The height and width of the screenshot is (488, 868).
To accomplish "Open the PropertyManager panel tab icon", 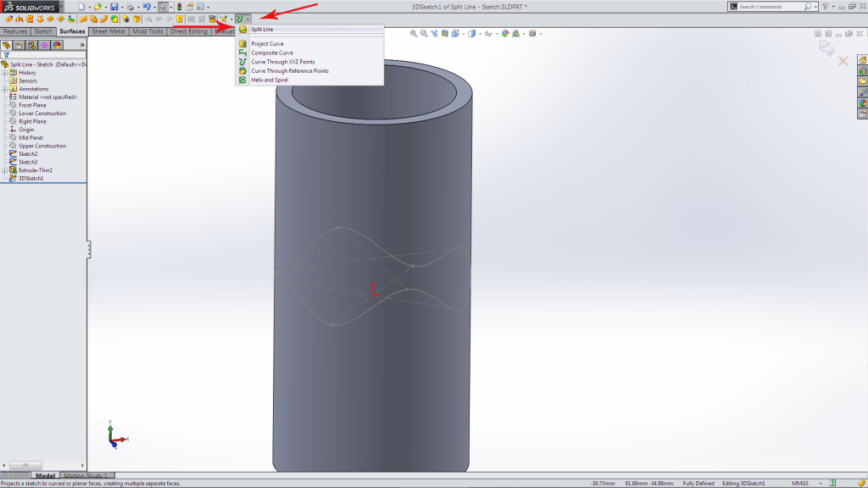I will (19, 45).
